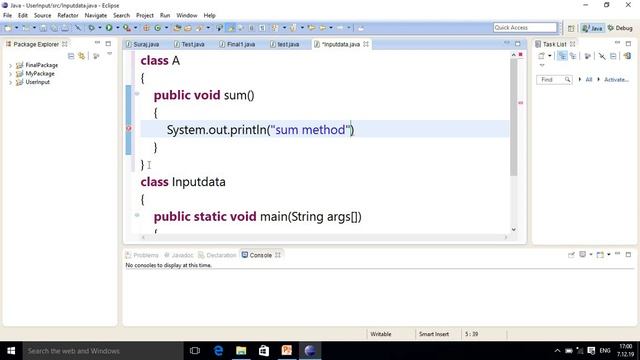Screen dimensions: 640x360
Task: Select the Java perspective button
Action: click(593, 28)
